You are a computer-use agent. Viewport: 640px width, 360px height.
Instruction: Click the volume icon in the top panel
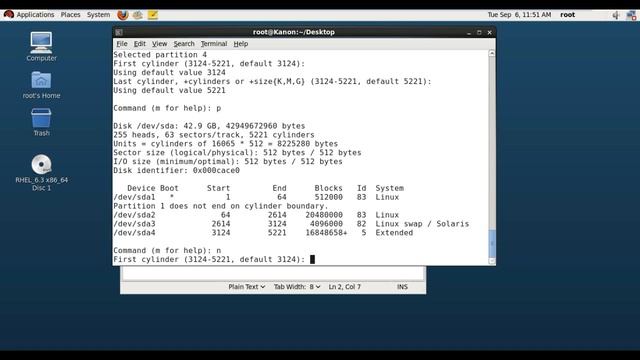coord(616,15)
